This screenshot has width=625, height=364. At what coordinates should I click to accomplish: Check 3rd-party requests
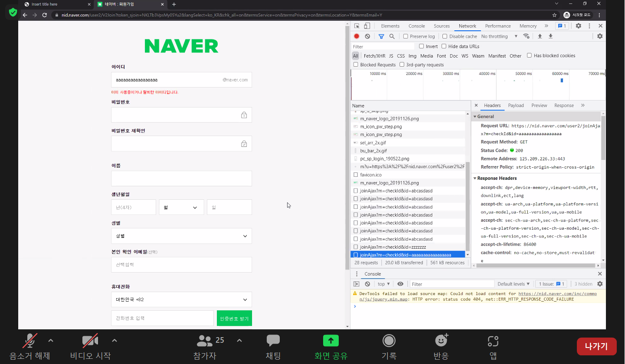click(402, 65)
